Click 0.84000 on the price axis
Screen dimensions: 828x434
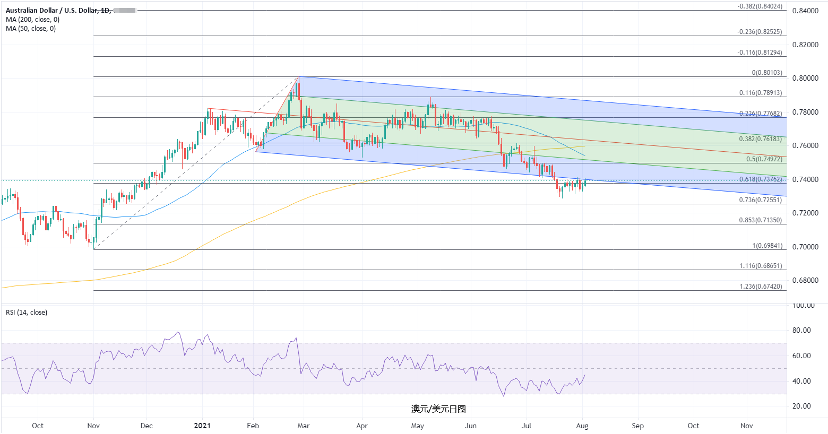point(805,11)
